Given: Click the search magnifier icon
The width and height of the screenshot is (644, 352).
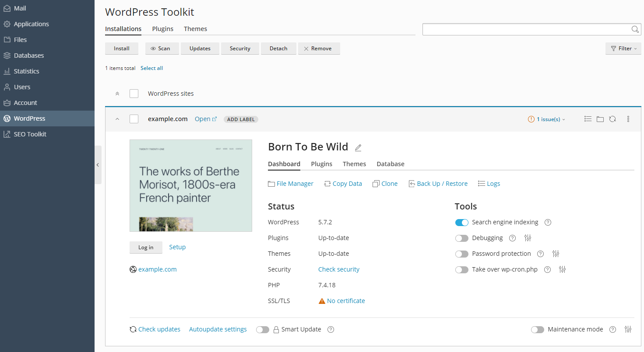Looking at the screenshot, I should click(x=635, y=29).
